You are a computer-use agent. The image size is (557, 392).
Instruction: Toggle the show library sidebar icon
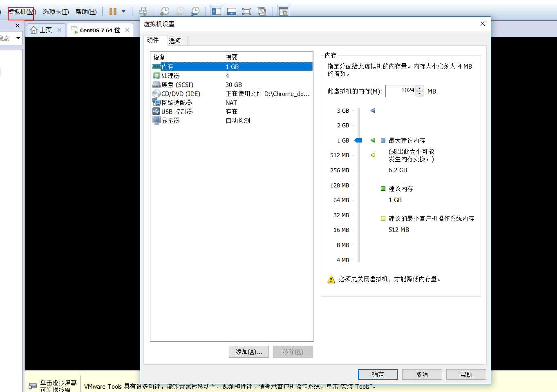pos(217,11)
